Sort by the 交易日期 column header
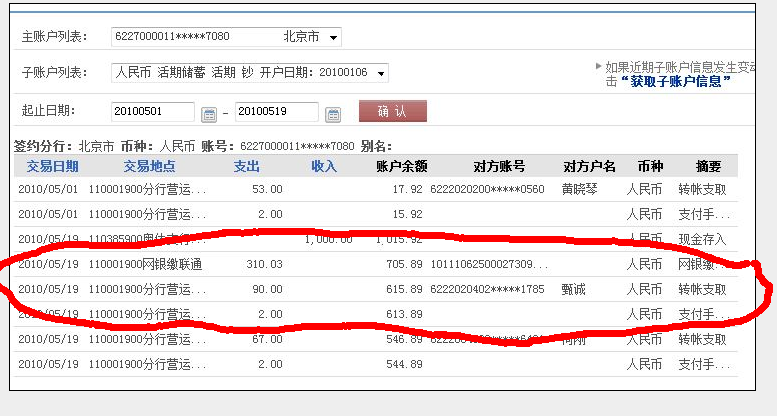 point(52,166)
